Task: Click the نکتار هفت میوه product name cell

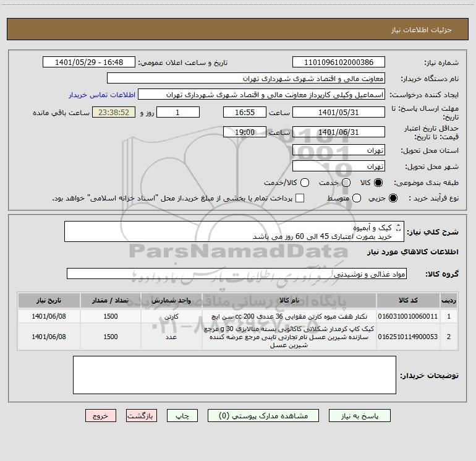Action: tap(289, 316)
